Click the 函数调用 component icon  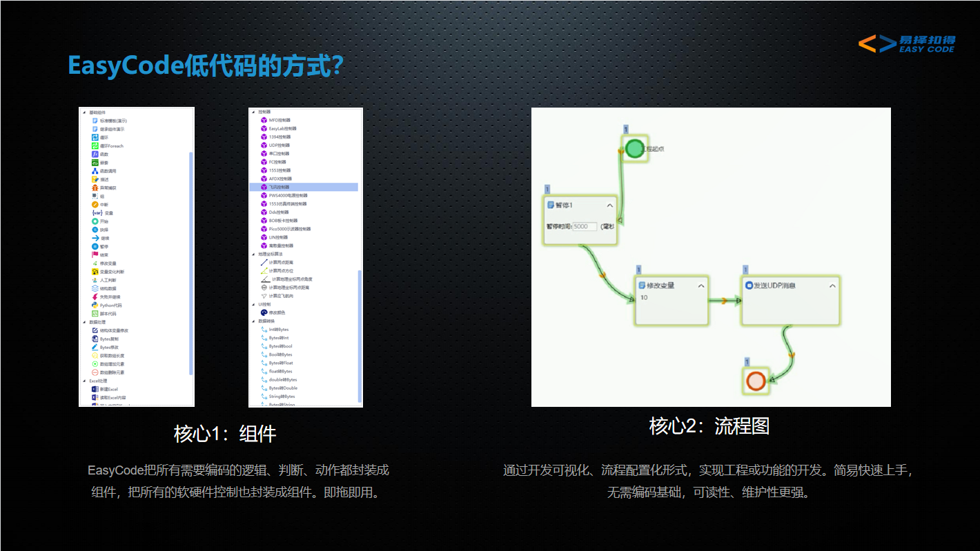point(95,171)
